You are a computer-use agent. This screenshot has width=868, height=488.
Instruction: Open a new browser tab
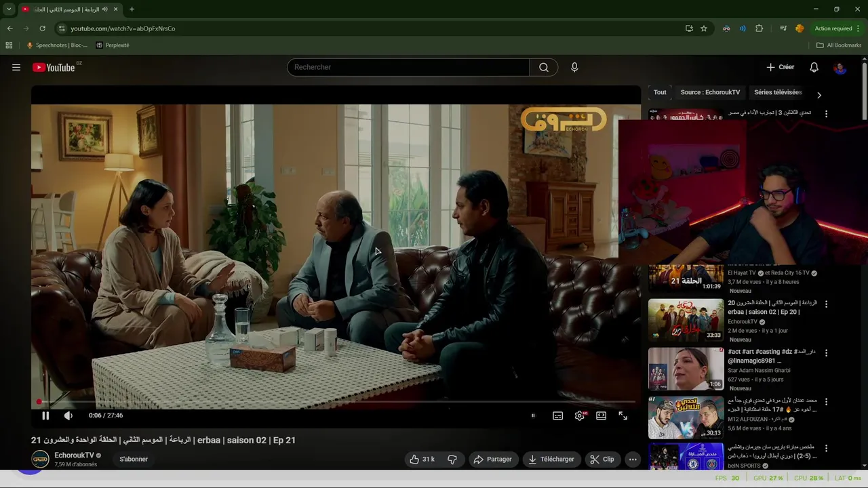coord(132,9)
